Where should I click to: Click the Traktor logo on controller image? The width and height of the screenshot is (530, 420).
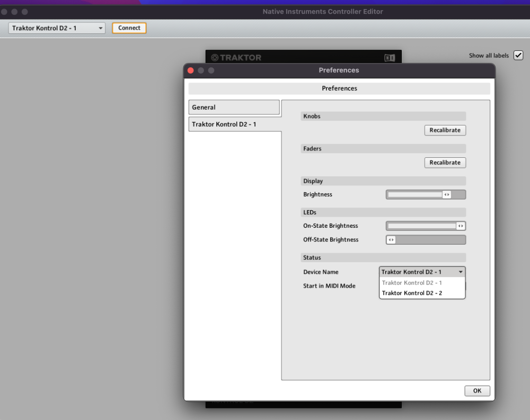pos(236,57)
